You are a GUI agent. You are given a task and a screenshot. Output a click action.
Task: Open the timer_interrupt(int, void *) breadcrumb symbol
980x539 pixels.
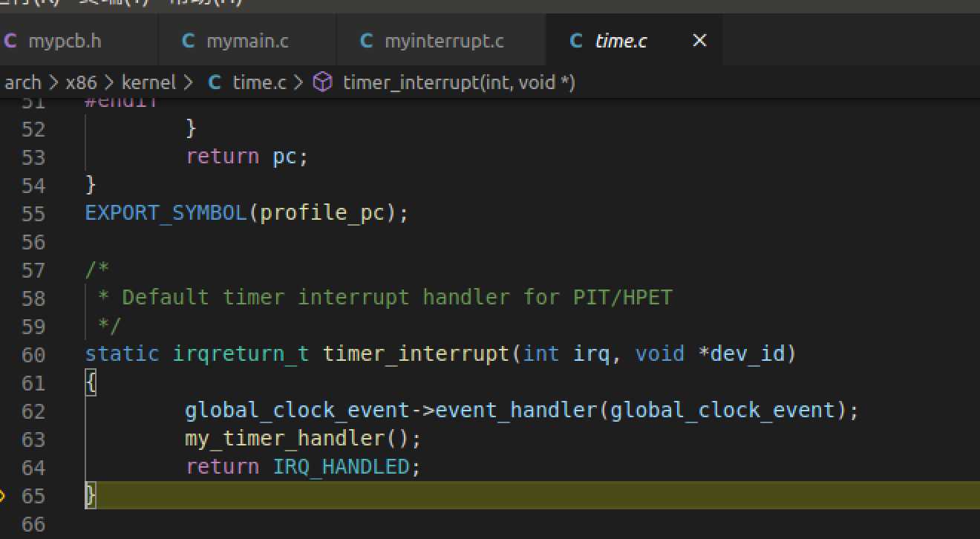(x=459, y=82)
